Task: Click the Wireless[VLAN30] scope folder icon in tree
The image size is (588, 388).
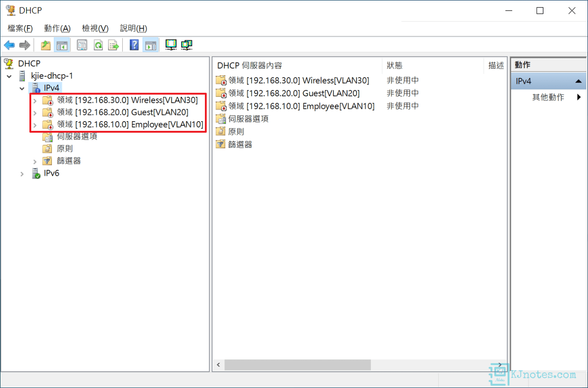Action: pos(48,100)
